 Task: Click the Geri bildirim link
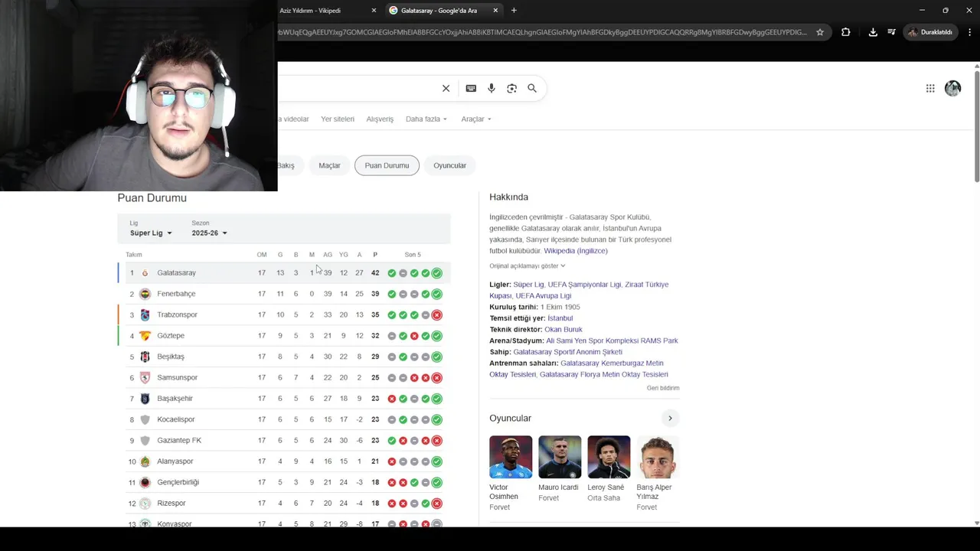coord(663,388)
